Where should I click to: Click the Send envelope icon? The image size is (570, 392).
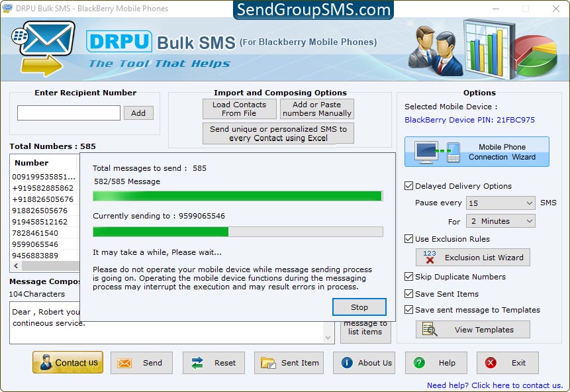[141, 363]
